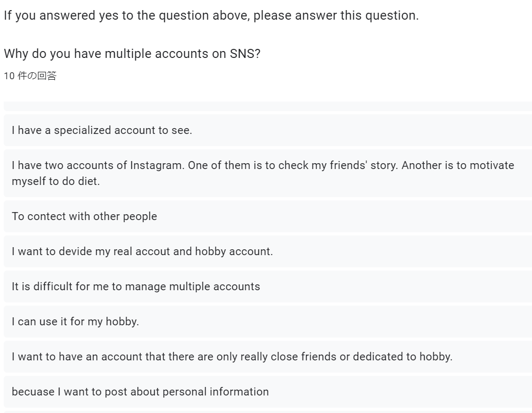Click 'myself to do diet.' line of text

pos(56,181)
